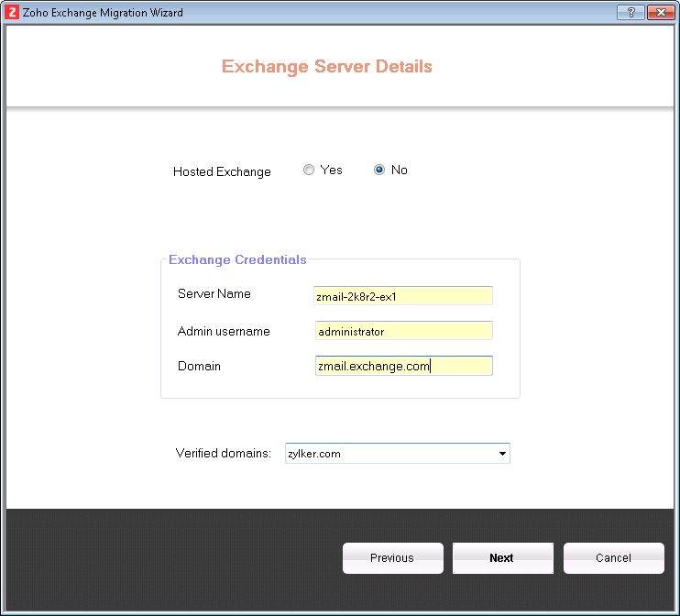Image resolution: width=680 pixels, height=616 pixels.
Task: Click into the Domain text field
Action: (x=403, y=366)
